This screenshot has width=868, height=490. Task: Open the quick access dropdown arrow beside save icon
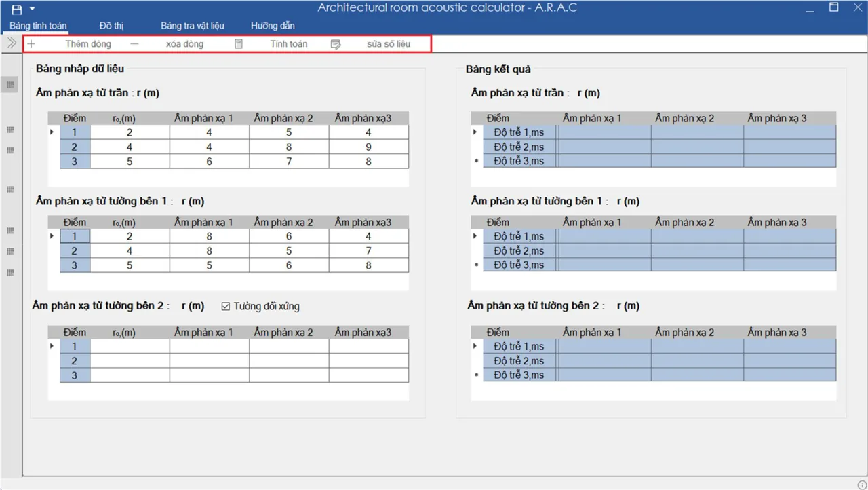tap(32, 9)
